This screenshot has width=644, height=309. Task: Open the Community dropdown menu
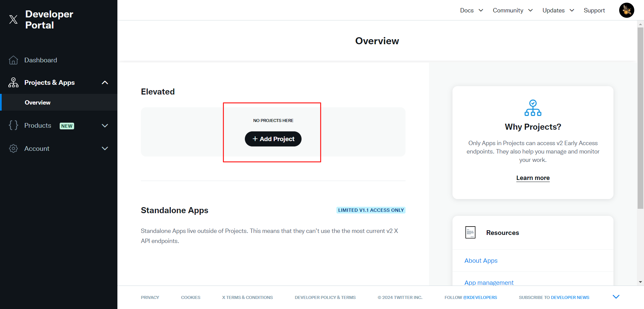512,10
